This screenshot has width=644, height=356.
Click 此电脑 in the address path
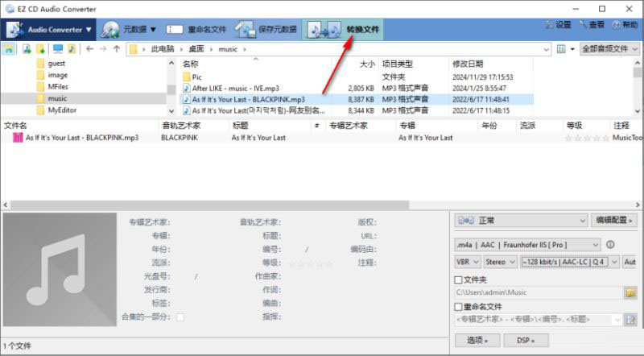tap(163, 49)
